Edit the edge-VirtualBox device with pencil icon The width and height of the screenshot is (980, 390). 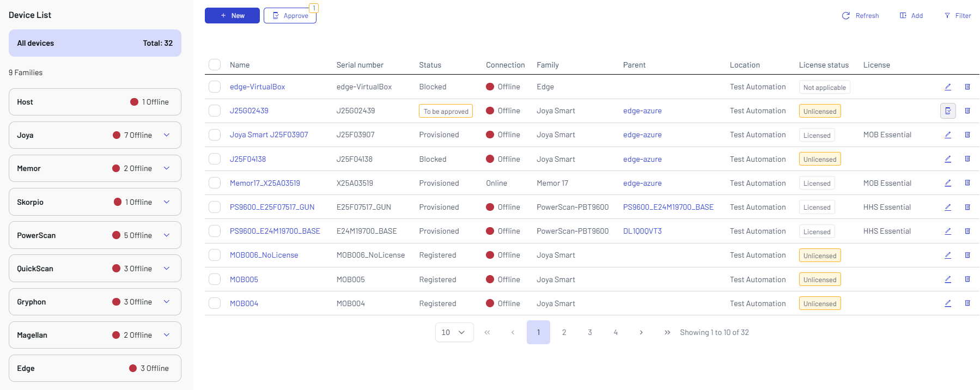[948, 87]
